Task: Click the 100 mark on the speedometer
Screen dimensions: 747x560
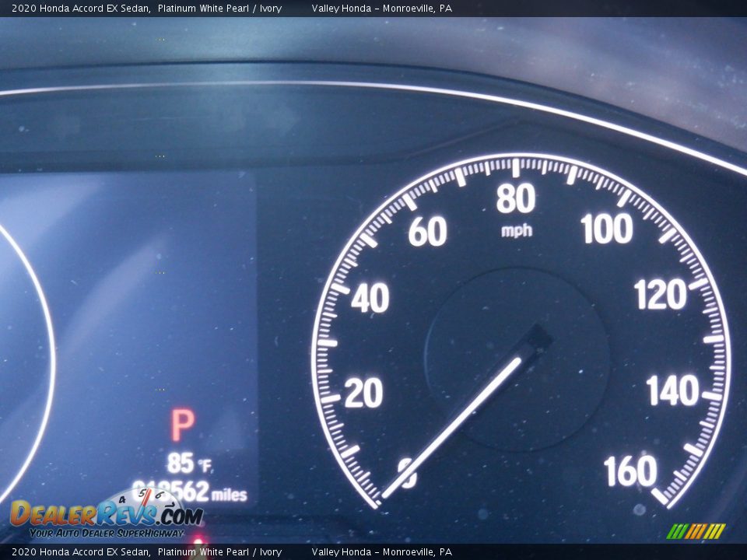Action: 606,229
